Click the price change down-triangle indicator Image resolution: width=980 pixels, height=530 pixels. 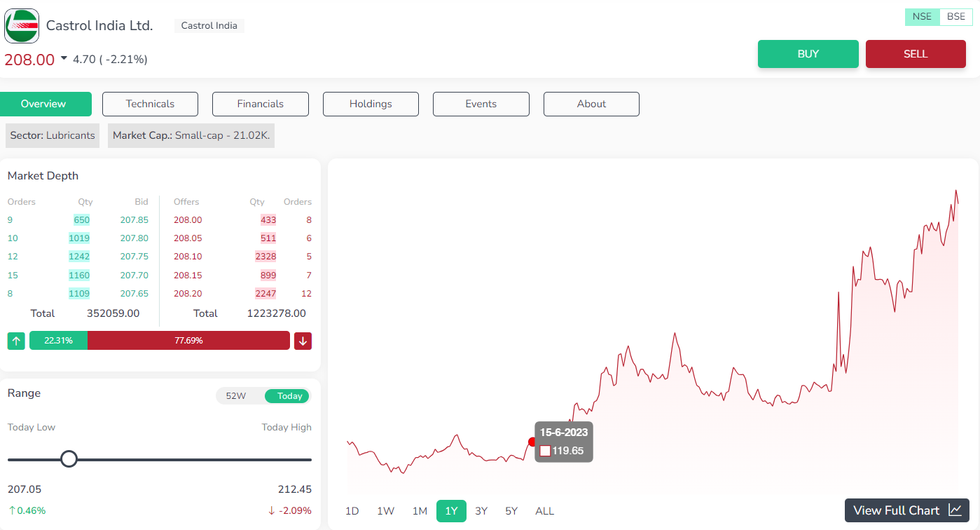pos(64,59)
